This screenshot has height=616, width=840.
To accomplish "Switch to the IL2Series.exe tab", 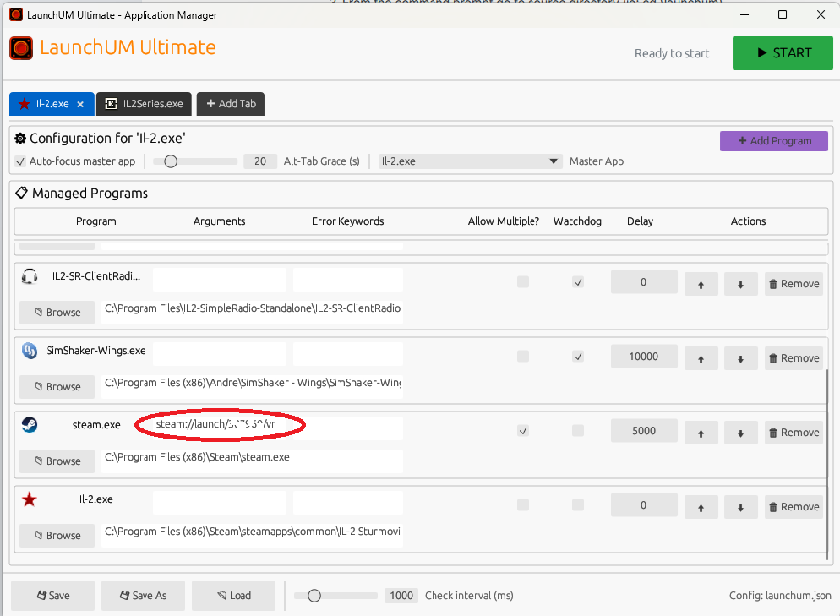I will click(144, 104).
